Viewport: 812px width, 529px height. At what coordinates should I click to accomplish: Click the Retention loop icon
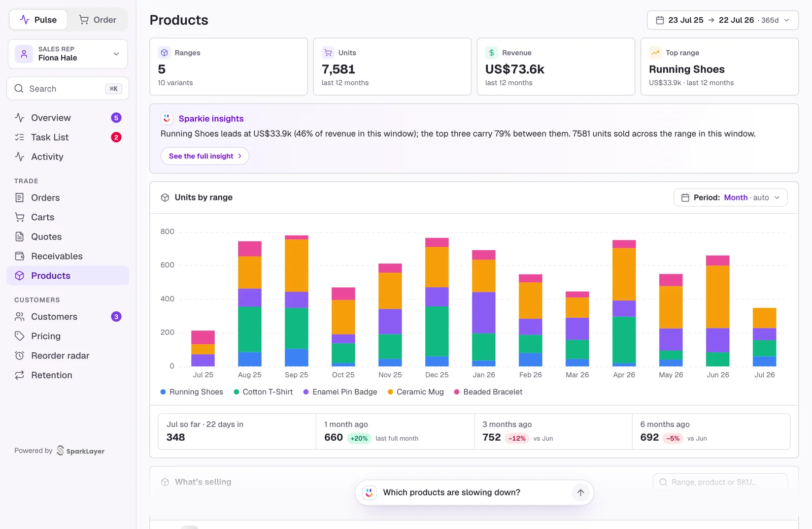20,375
